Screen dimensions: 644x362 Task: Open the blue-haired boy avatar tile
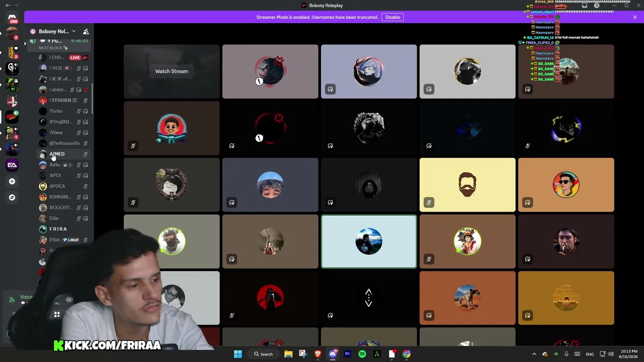pyautogui.click(x=270, y=185)
